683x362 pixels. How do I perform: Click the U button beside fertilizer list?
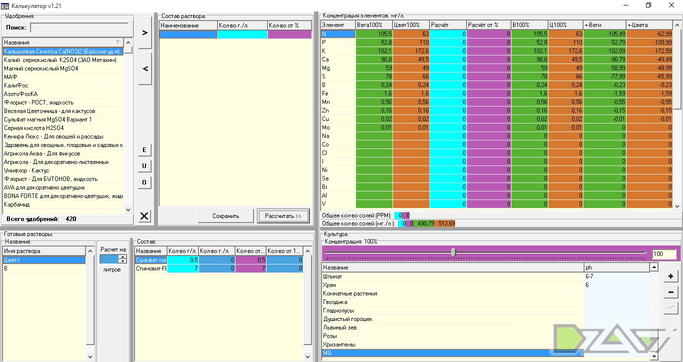coord(144,166)
